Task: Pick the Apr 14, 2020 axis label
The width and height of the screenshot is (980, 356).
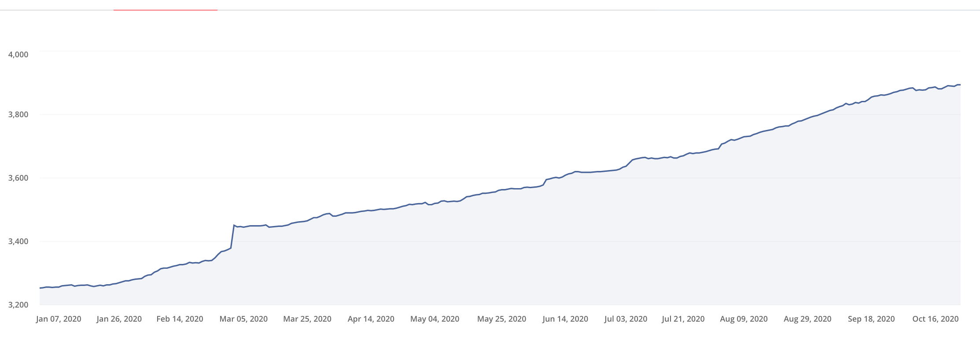Action: [371, 319]
